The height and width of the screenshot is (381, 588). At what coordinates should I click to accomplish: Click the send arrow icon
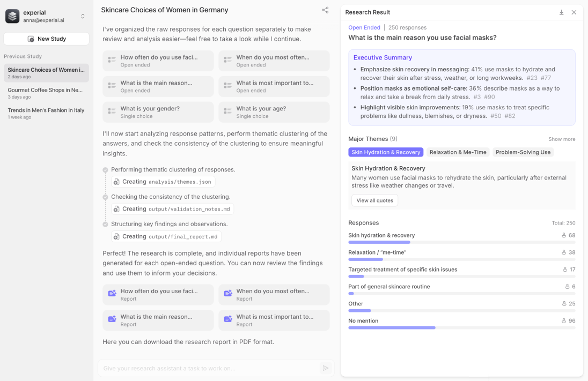[x=326, y=368]
